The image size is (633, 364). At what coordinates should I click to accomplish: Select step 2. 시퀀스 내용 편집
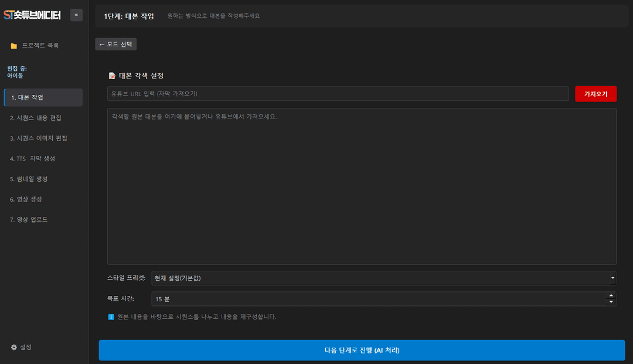36,117
